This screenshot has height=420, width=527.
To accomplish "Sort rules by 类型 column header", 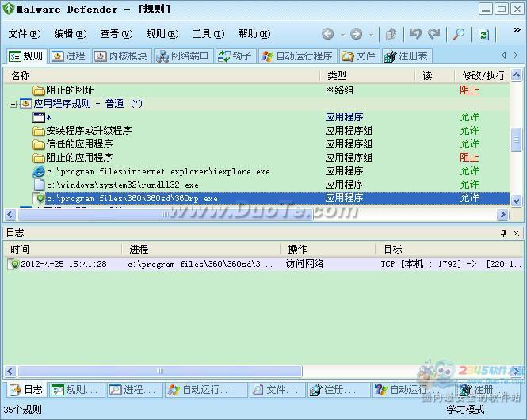I will [x=368, y=76].
